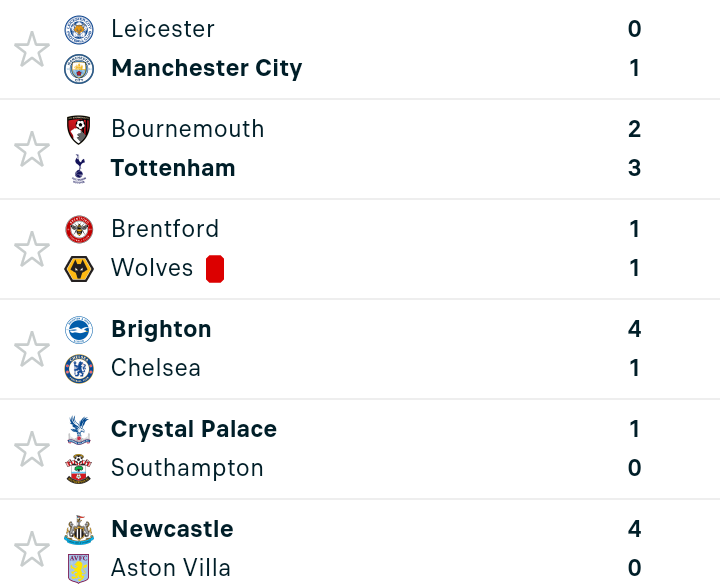Toggle favorite star for Bournemouth vs Tottenham

32,149
